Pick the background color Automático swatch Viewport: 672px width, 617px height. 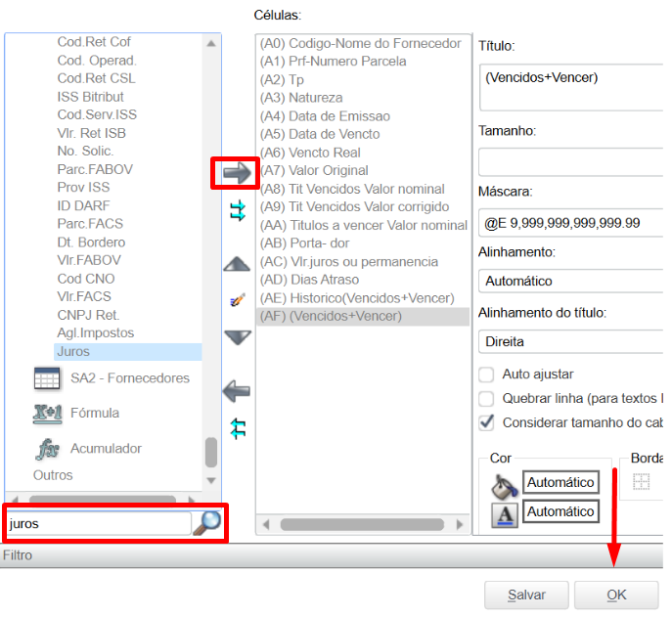pyautogui.click(x=560, y=482)
